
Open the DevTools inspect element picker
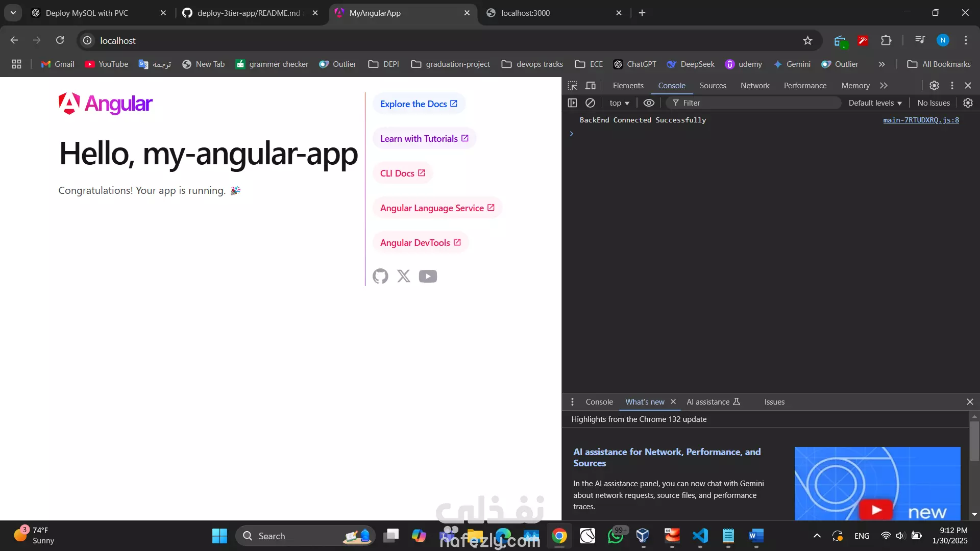[573, 86]
